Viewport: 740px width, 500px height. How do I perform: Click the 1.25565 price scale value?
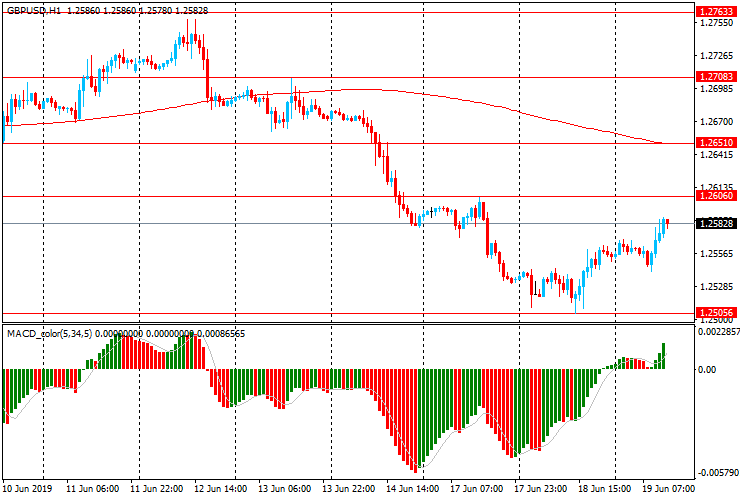pos(717,254)
